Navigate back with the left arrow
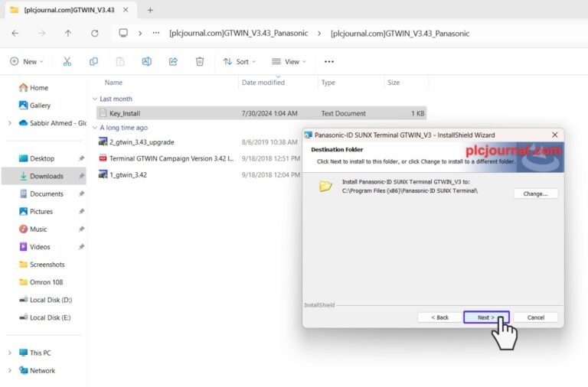The height and width of the screenshot is (387, 588). 15,34
